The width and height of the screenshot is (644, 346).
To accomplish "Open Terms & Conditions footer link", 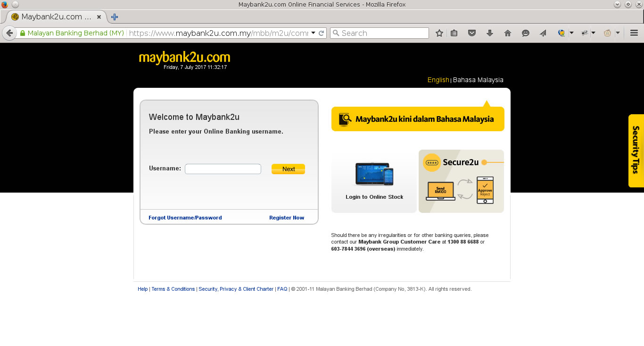I will tap(173, 289).
